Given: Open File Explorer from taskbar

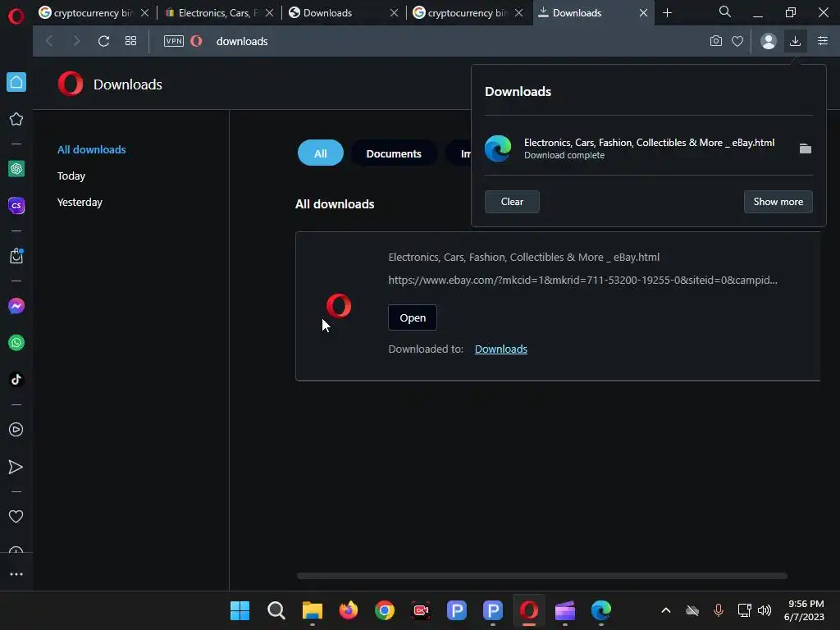Looking at the screenshot, I should pyautogui.click(x=313, y=610).
